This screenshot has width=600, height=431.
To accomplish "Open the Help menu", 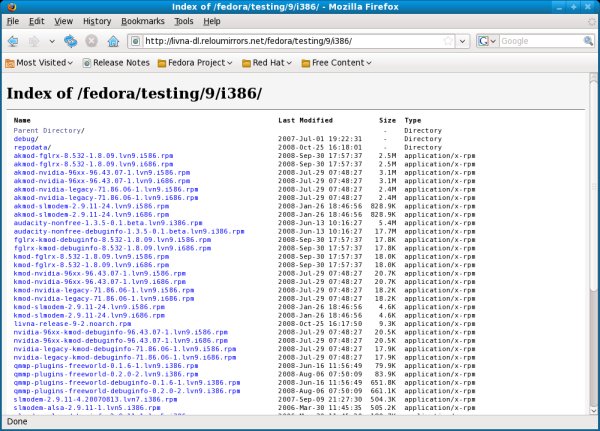I will coord(212,21).
